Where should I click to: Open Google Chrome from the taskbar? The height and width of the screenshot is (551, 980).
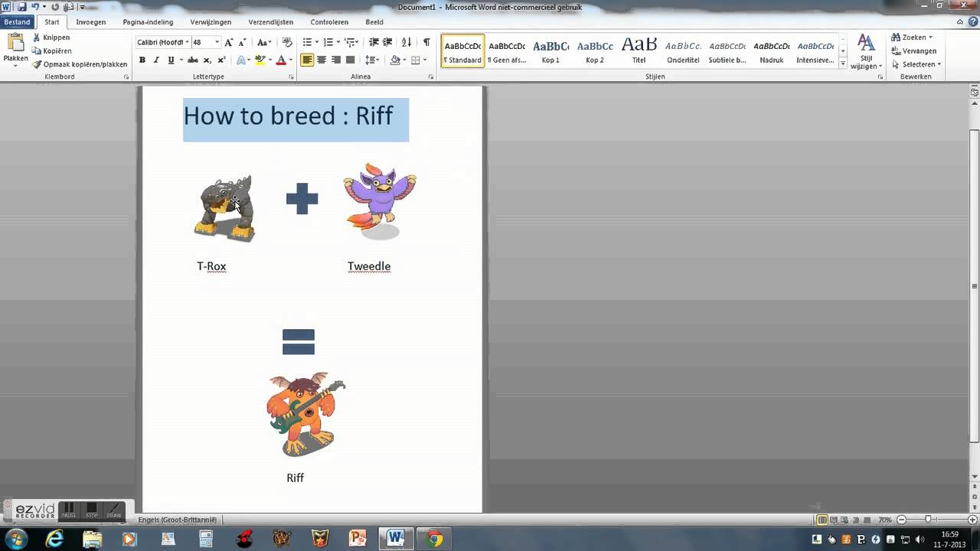pos(434,539)
